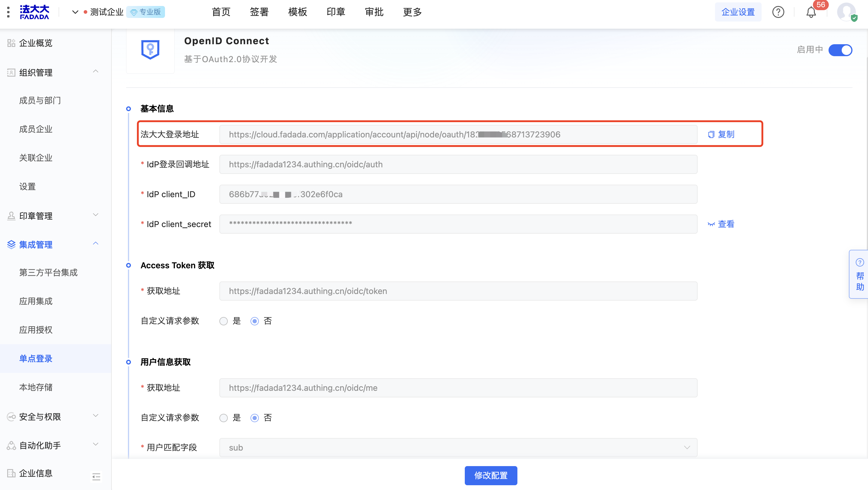Expand the 自动化助手 section chevron
Screen dimensions: 868x490
coord(96,445)
